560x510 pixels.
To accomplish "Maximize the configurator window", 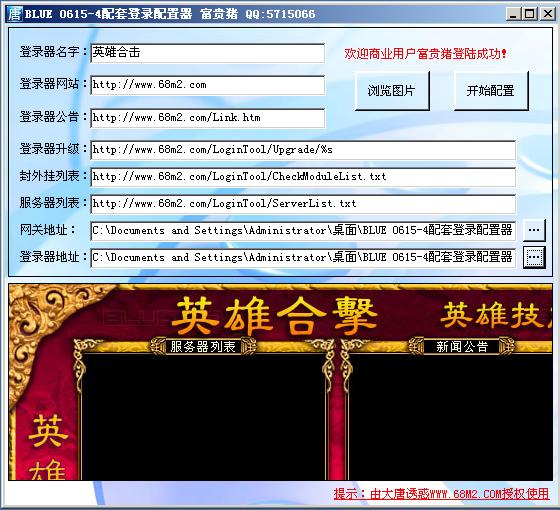I will click(529, 14).
